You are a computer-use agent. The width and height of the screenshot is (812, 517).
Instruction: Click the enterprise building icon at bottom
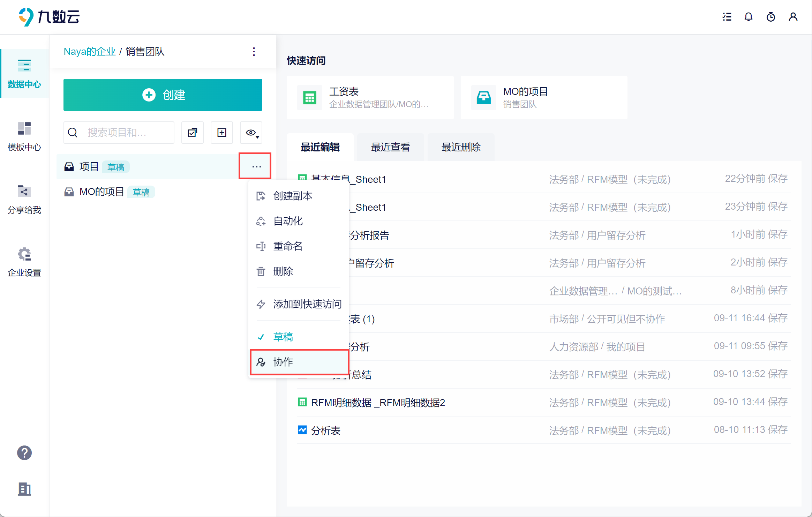[24, 489]
